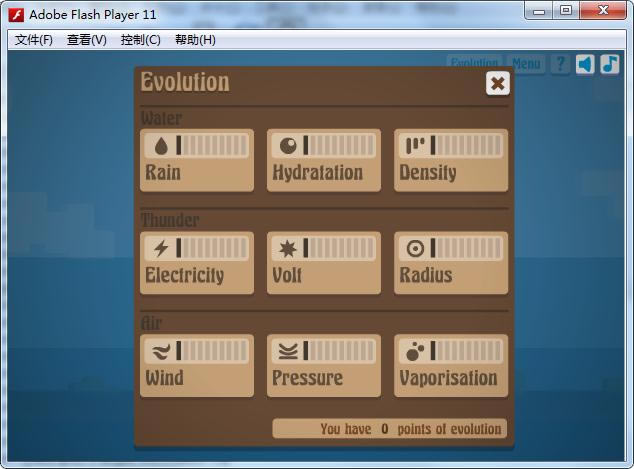Viewport: 634px width, 469px height.
Task: Click the Vaporisation bubbles icon
Action: click(415, 351)
